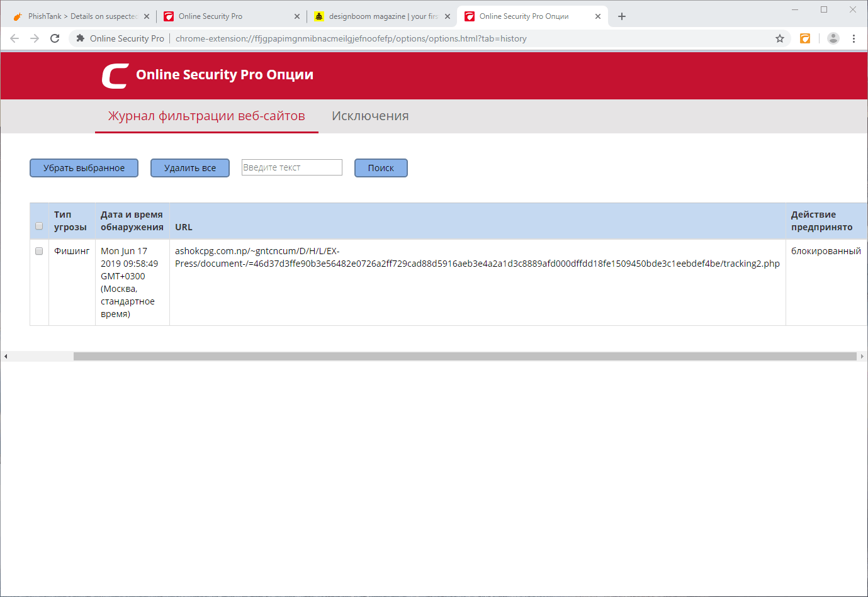Minimize the Chrome window
The width and height of the screenshot is (868, 597).
tap(795, 9)
